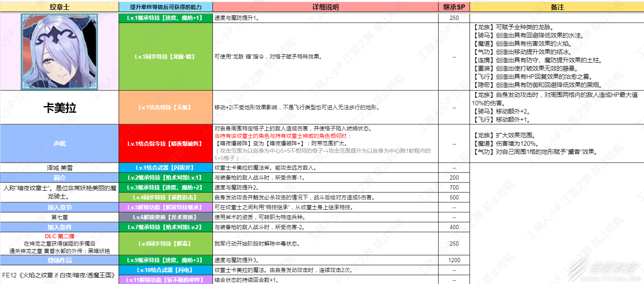Click the Lv.2继承特技【枪术对策Lv.1】 cell
Screen dimensions: 644x284
166,177
